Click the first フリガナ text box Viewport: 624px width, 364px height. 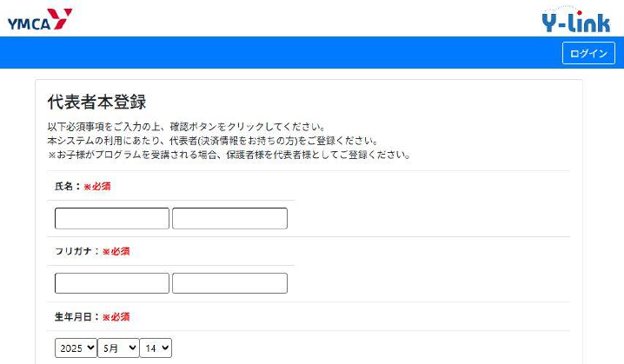click(x=112, y=284)
